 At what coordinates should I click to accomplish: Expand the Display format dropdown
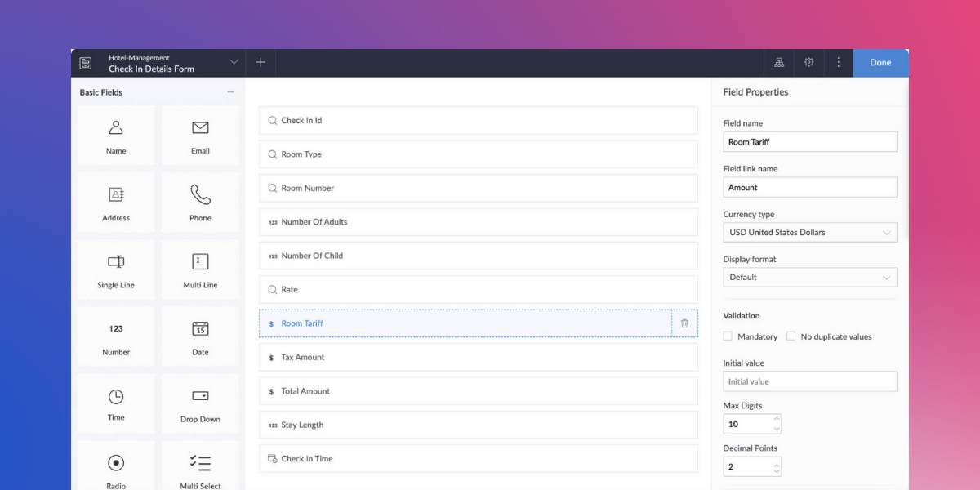pos(809,278)
